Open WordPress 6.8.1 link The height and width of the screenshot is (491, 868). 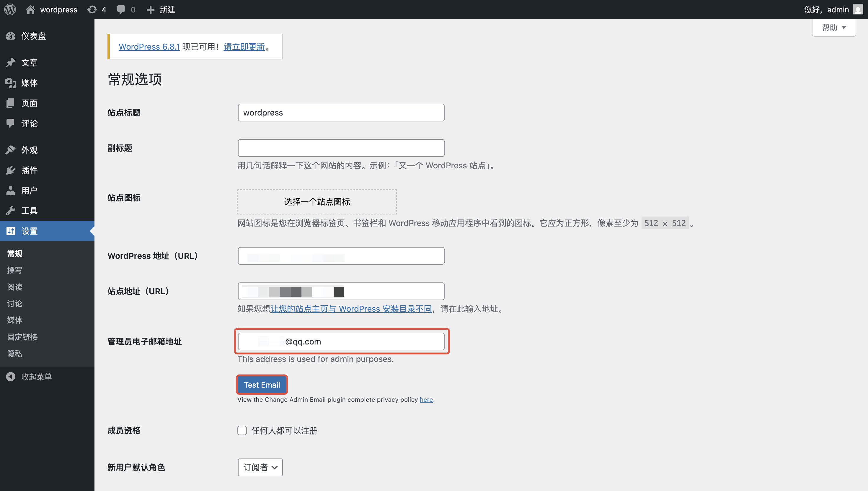pos(149,47)
